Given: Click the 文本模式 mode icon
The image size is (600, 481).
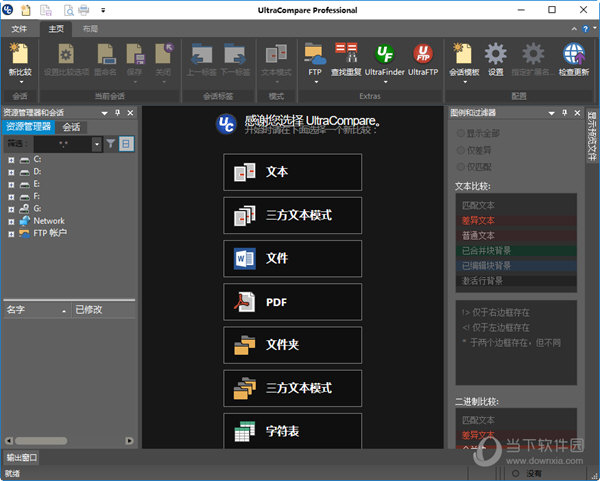Looking at the screenshot, I should point(276,54).
